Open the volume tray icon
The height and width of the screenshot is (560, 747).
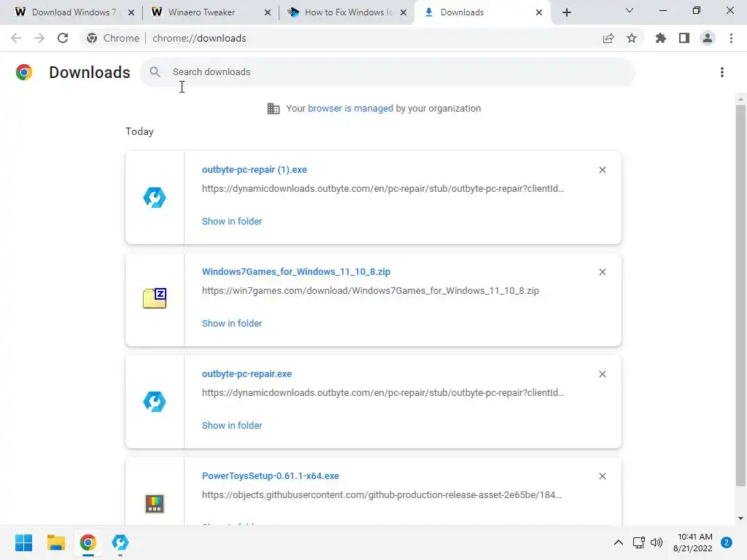(657, 542)
